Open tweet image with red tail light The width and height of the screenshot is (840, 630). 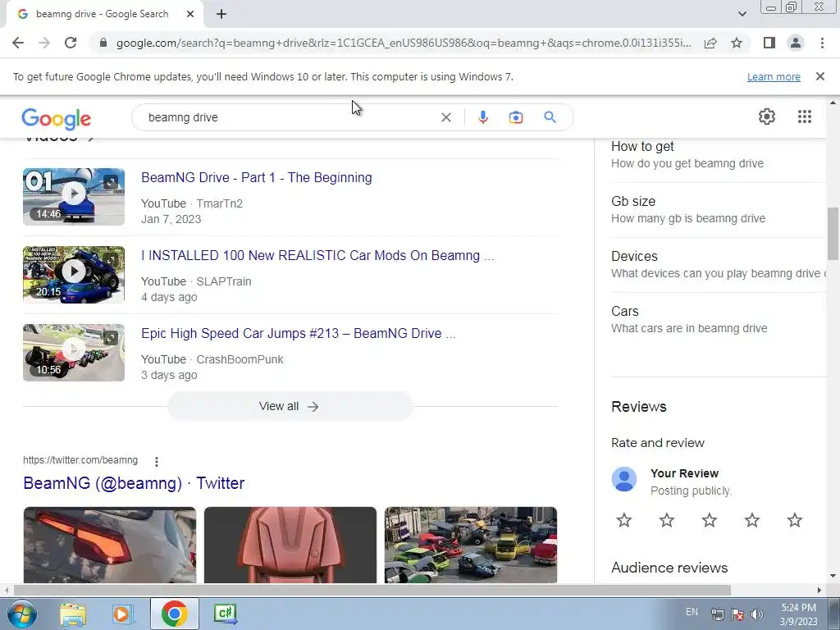tap(110, 545)
